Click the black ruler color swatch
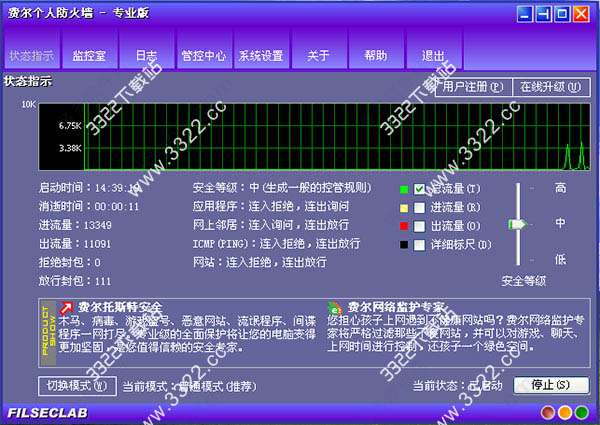Screen dimensions: 600x425 pyautogui.click(x=404, y=244)
